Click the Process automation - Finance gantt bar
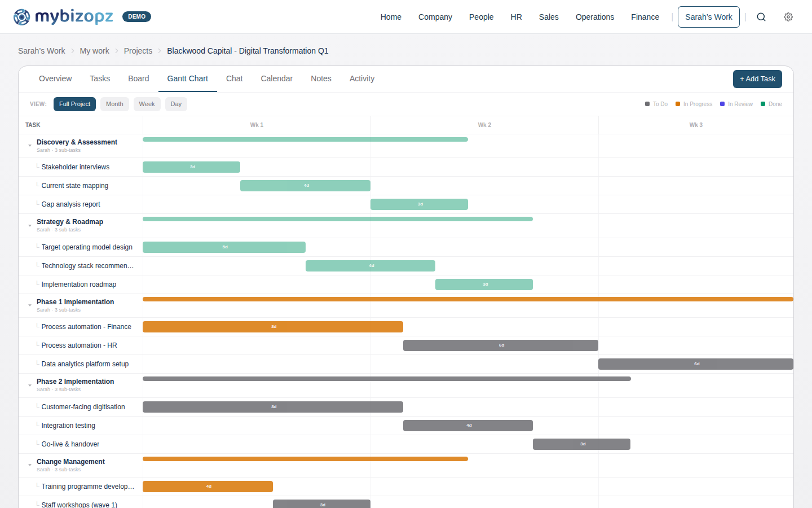Screen dimensions: 812x508 point(273,326)
